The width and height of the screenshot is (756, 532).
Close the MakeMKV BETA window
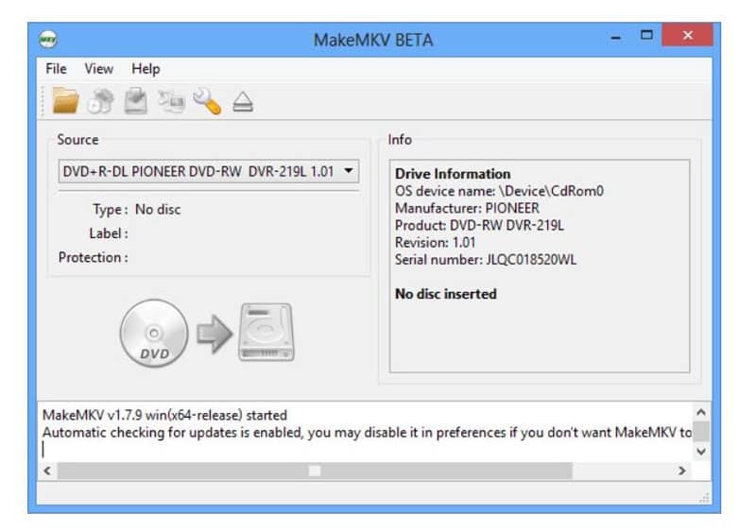click(x=688, y=35)
